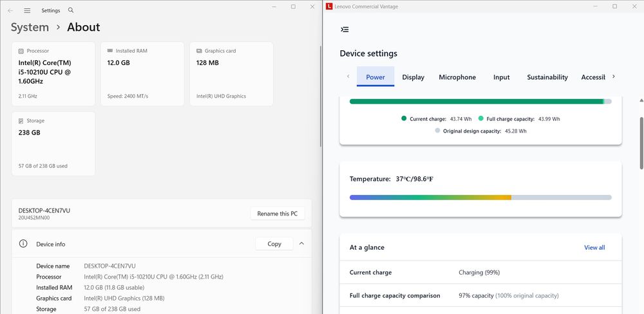
Task: Click the 43.74 Wh current charge value
Action: point(462,119)
